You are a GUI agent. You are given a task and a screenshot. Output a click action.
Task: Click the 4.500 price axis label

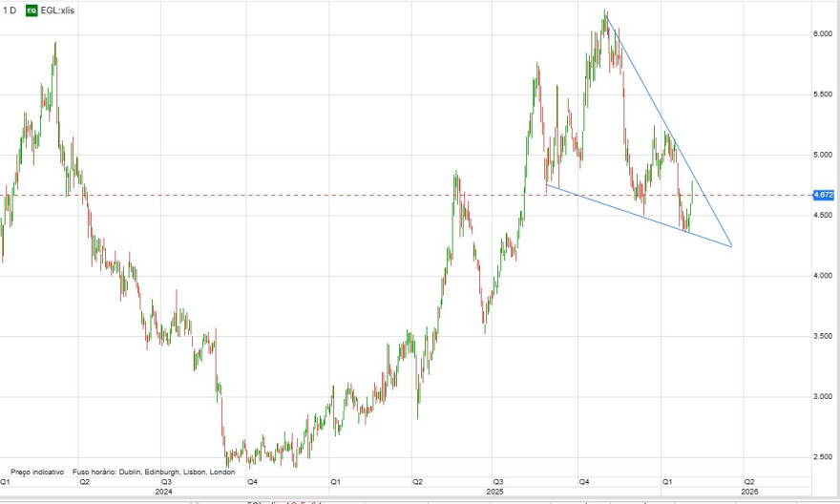point(822,216)
